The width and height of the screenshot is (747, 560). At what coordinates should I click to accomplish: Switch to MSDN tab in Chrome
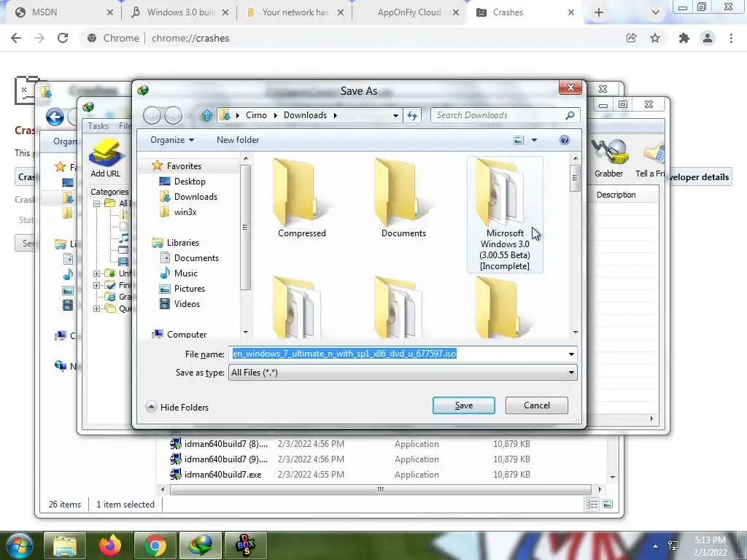click(x=63, y=12)
